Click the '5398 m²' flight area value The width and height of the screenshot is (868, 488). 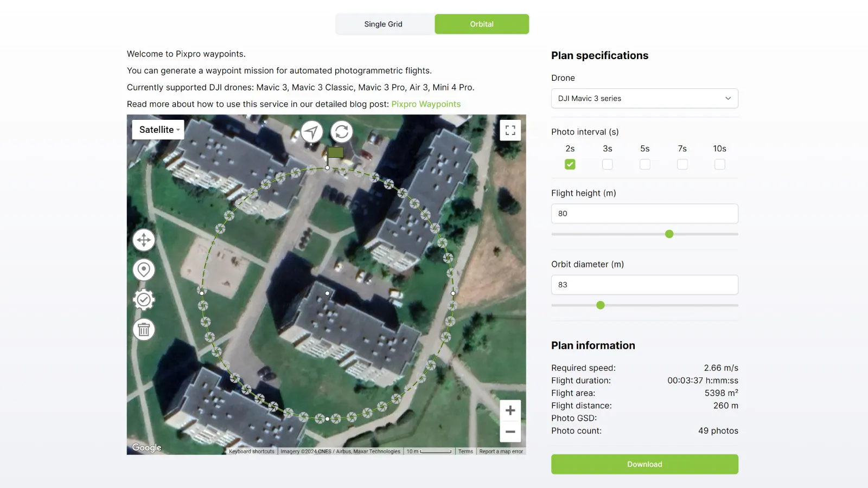(721, 393)
